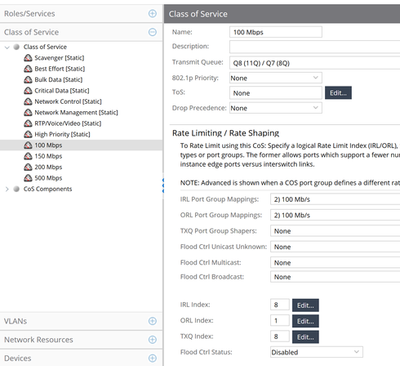The image size is (400, 366).
Task: Click the 500 Mbps class icon
Action: click(x=28, y=178)
